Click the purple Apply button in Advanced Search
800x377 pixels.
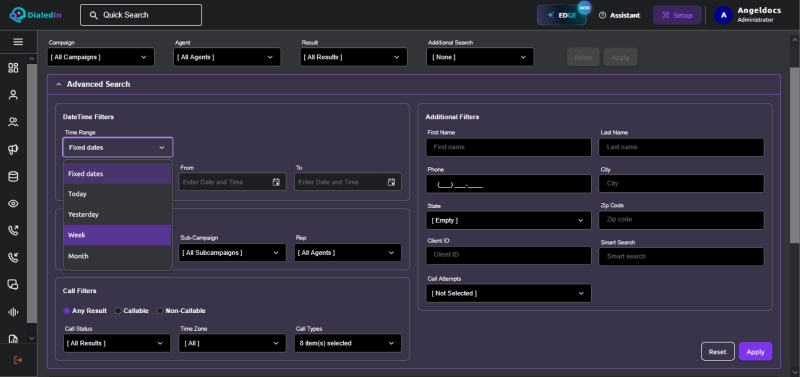755,351
